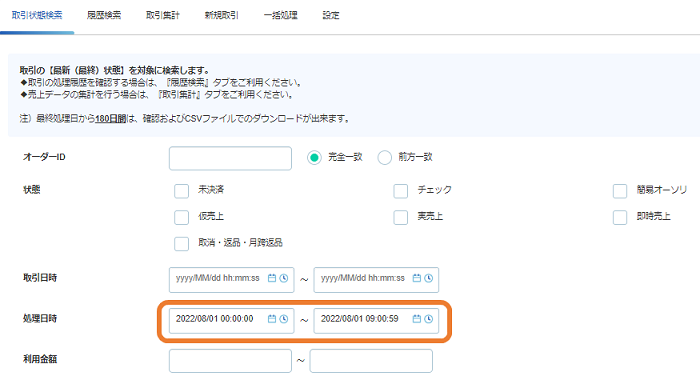This screenshot has height=384, width=700.
Task: Click the オーダーID label
Action: [44, 157]
